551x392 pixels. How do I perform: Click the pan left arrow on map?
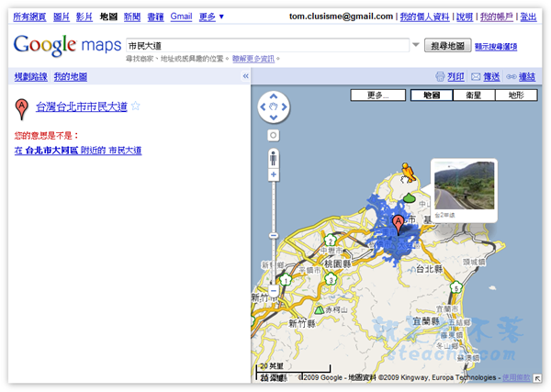pos(264,108)
